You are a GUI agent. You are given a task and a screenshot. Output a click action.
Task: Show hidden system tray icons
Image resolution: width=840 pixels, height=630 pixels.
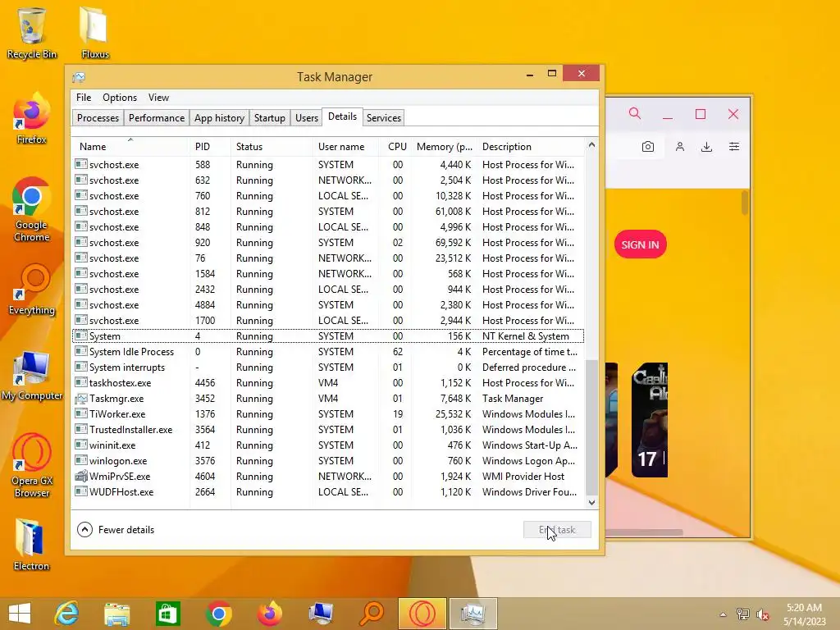[723, 614]
